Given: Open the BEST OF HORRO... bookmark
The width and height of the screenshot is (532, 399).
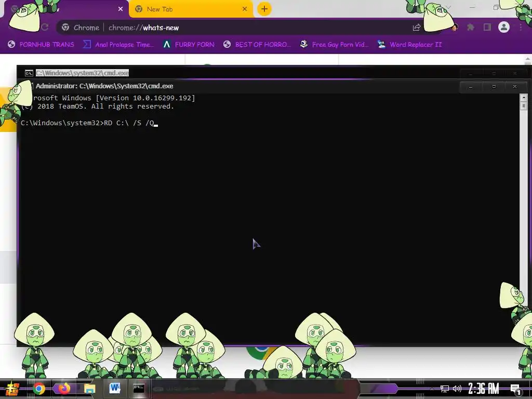Looking at the screenshot, I should tap(257, 45).
